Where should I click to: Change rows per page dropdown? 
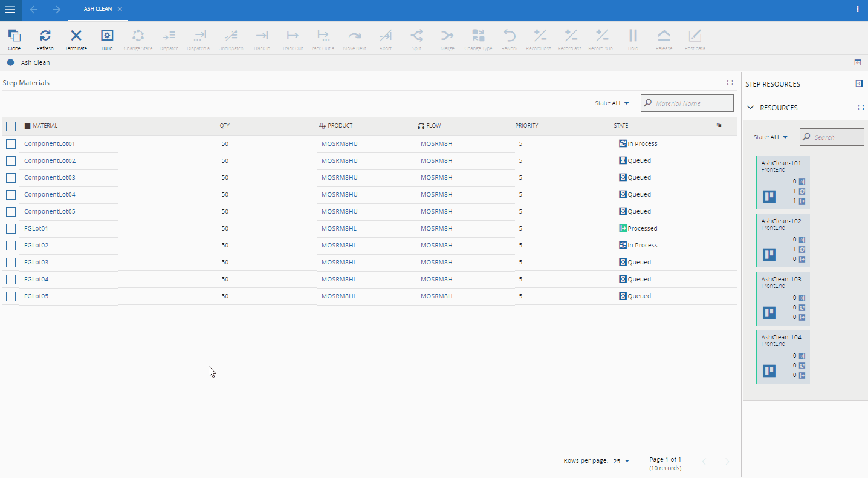pos(621,461)
